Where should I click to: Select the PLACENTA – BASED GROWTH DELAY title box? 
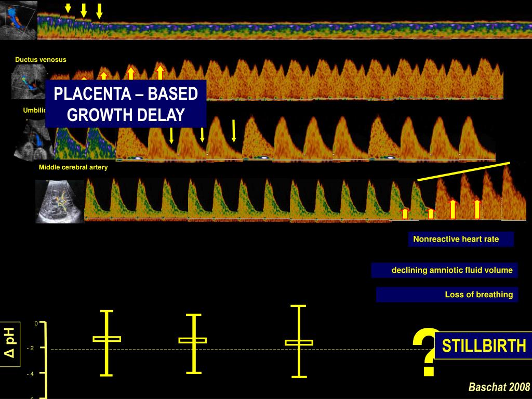coord(126,104)
